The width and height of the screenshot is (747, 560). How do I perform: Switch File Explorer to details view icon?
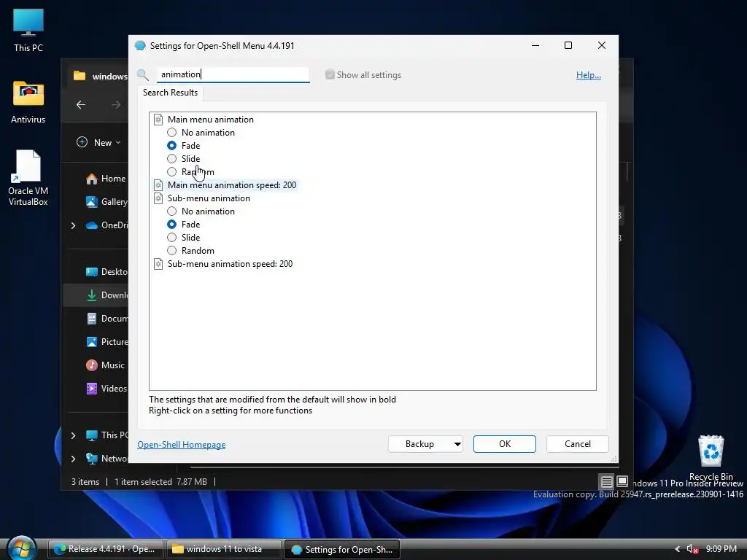click(x=606, y=482)
